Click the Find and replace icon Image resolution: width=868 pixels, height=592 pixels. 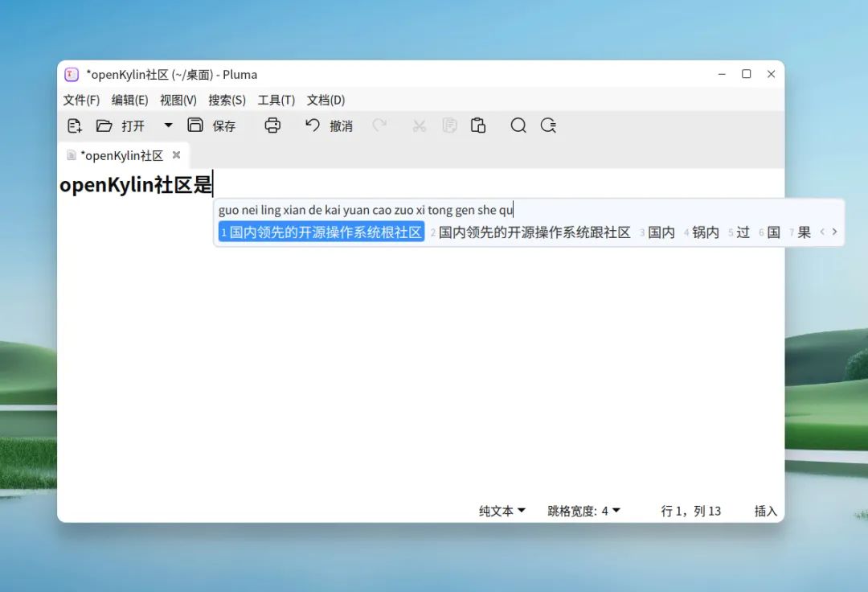click(548, 125)
